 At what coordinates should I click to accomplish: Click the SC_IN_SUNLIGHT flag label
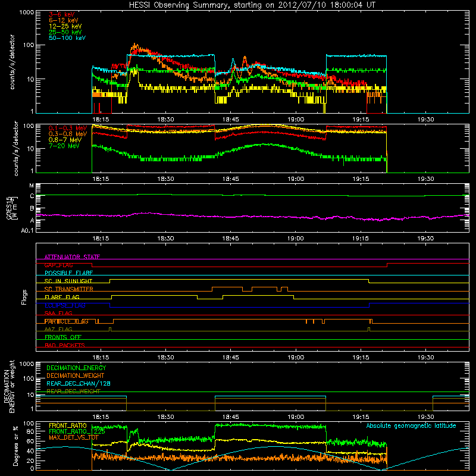[68, 281]
